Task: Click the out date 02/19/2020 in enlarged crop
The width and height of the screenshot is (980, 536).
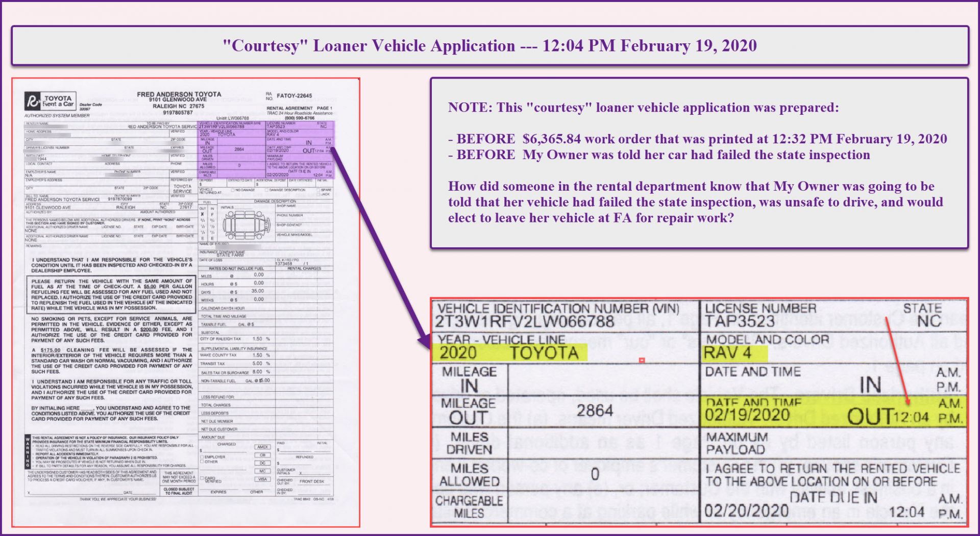Action: pyautogui.click(x=747, y=415)
